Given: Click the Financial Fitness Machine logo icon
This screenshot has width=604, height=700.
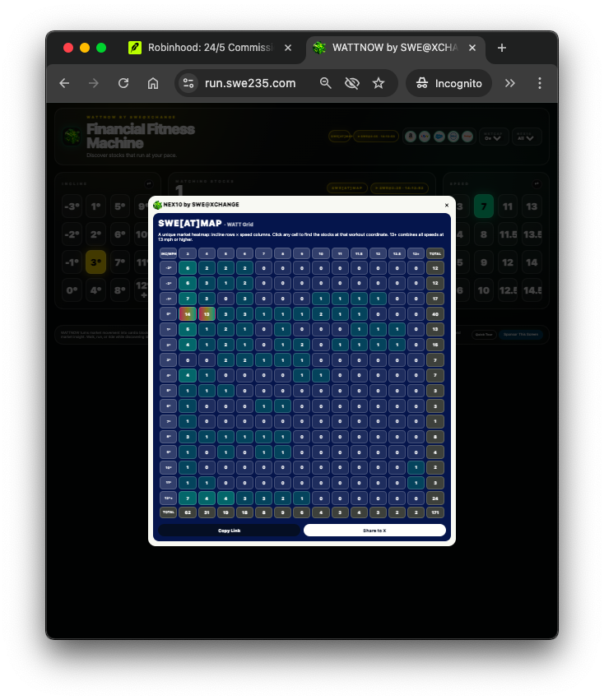Looking at the screenshot, I should pyautogui.click(x=72, y=137).
